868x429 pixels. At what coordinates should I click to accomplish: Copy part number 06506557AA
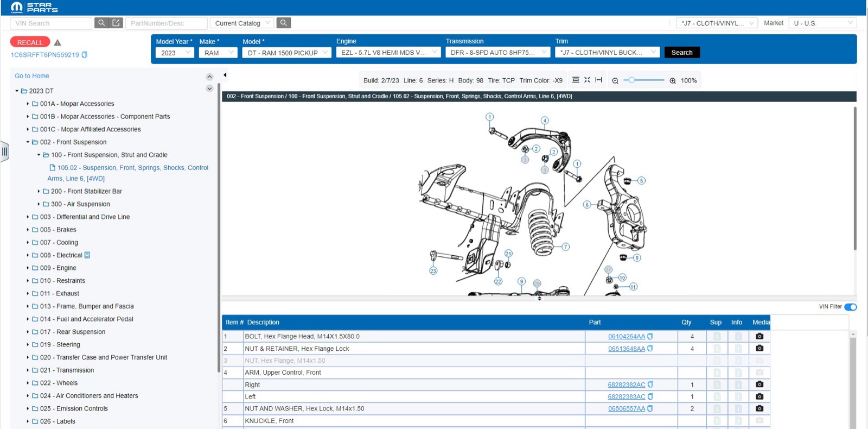650,408
